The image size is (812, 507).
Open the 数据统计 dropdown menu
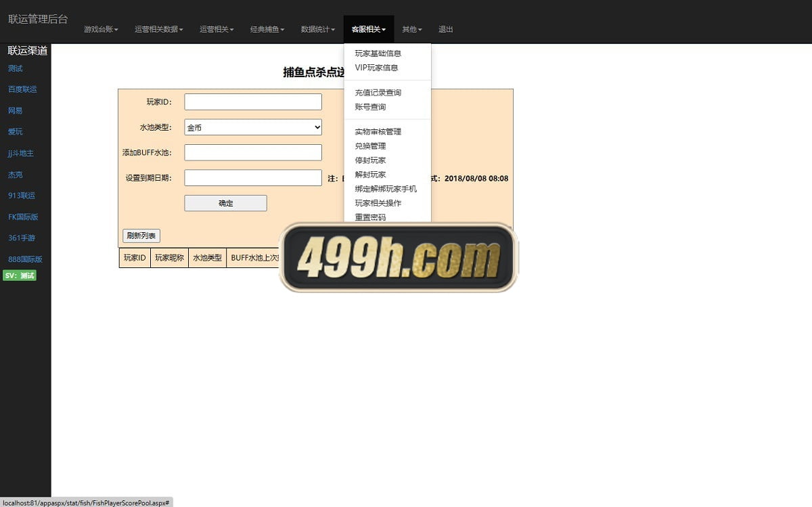point(318,30)
